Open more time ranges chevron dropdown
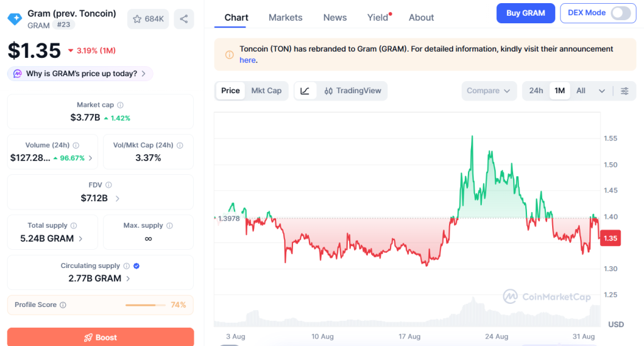The height and width of the screenshot is (346, 644). pyautogui.click(x=602, y=91)
